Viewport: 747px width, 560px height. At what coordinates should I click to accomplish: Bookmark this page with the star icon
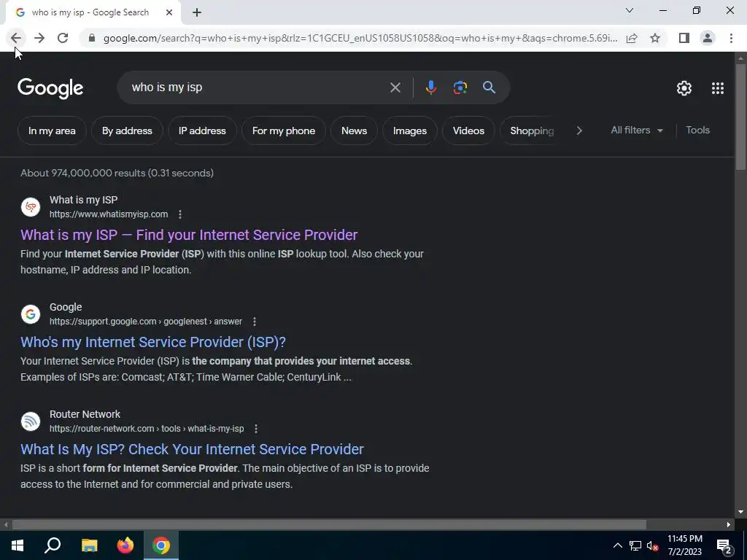tap(655, 38)
